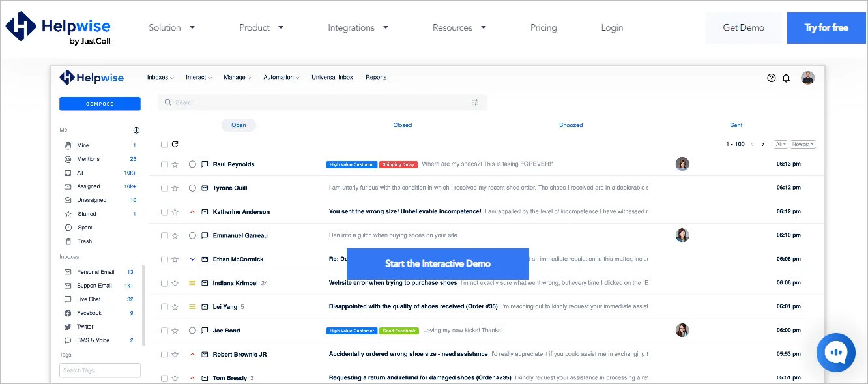Star the Raul Reynolds conversation

(x=175, y=164)
